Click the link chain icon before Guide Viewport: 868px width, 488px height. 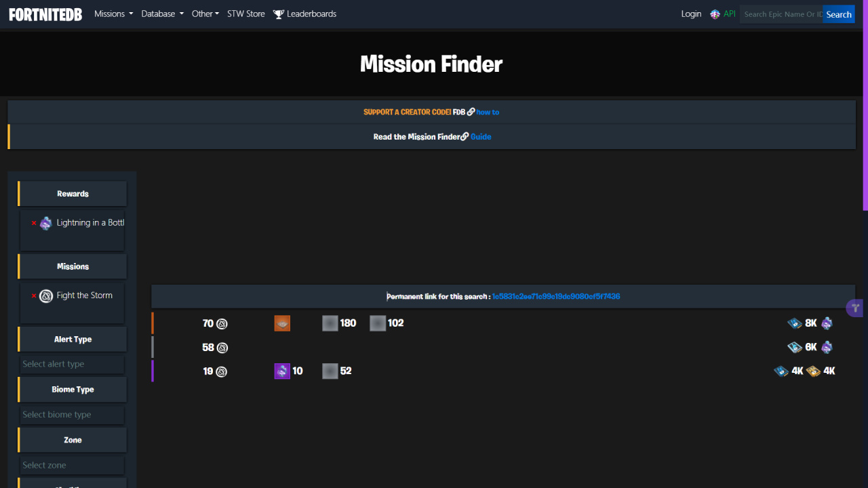point(465,137)
